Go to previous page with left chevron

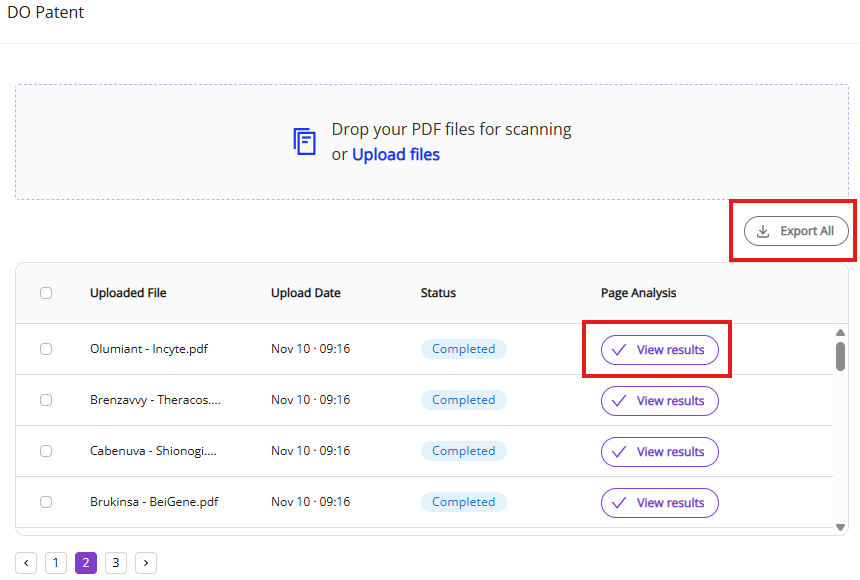26,563
